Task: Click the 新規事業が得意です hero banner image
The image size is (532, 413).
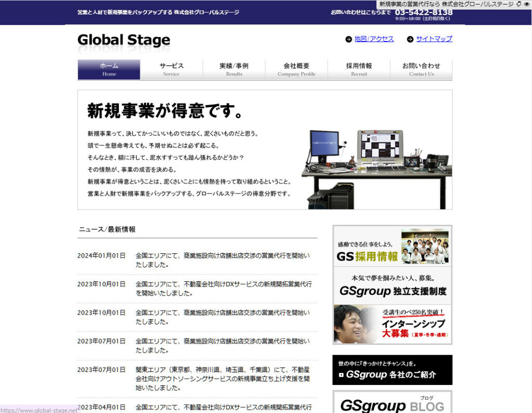Action: click(x=264, y=150)
